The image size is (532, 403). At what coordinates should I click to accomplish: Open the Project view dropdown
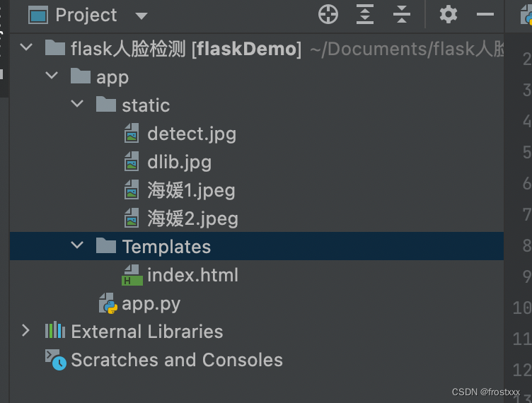[141, 16]
